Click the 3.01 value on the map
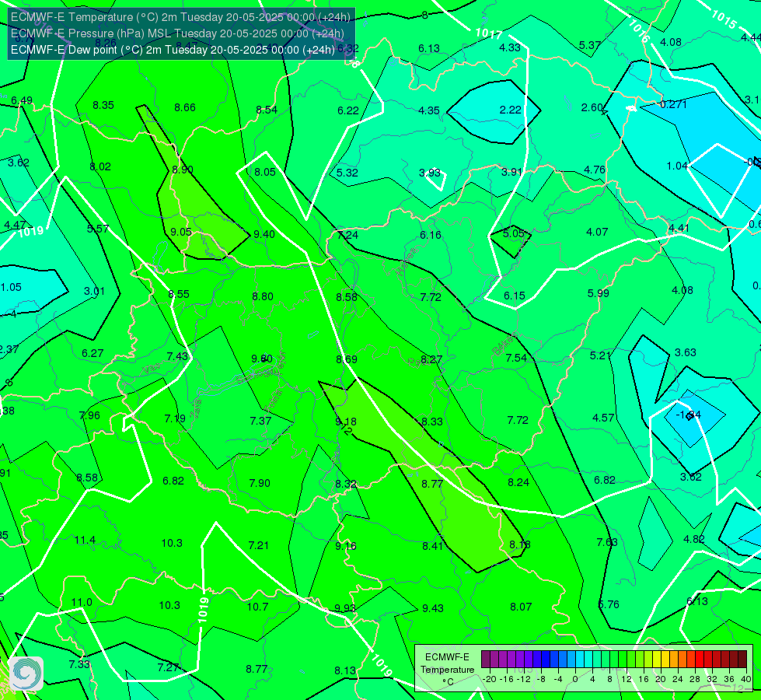 point(94,291)
